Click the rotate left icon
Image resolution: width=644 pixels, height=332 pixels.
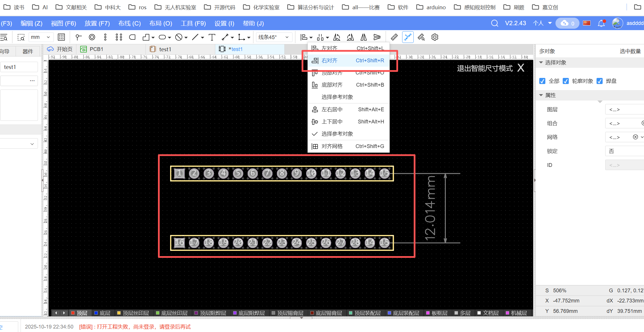337,37
